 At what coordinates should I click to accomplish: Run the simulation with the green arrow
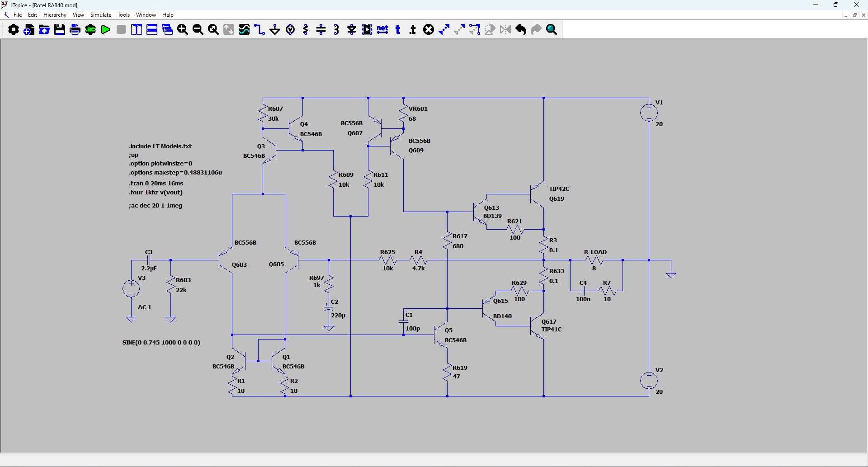(x=106, y=30)
